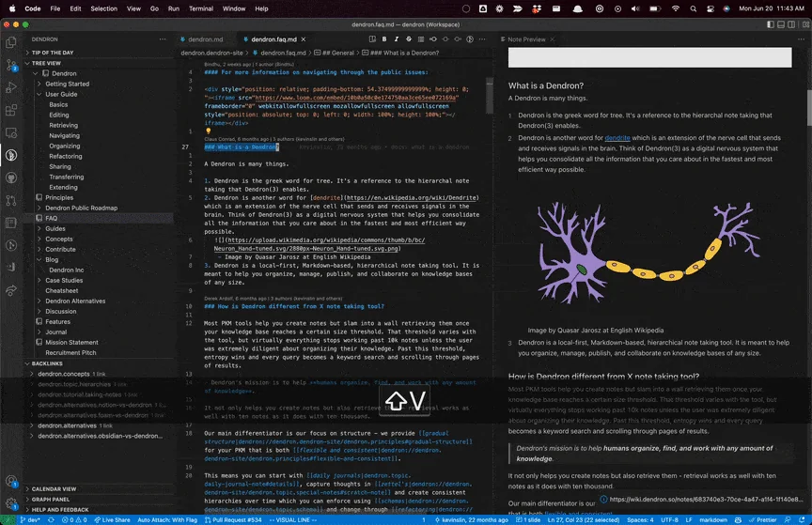Click Spaces: 4 in status bar
812x525 pixels.
tap(640, 519)
